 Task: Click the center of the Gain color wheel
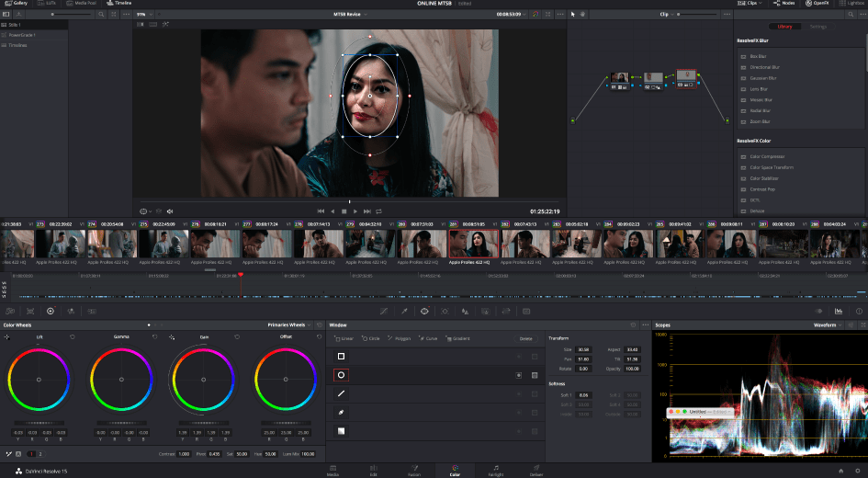point(203,380)
